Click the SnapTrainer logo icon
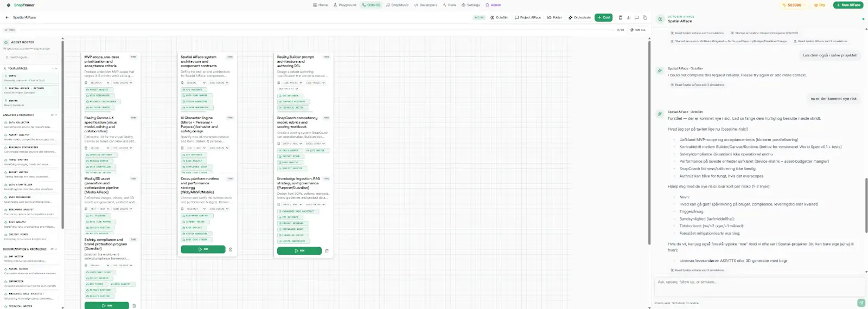868x309 pixels. pyautogui.click(x=9, y=5)
